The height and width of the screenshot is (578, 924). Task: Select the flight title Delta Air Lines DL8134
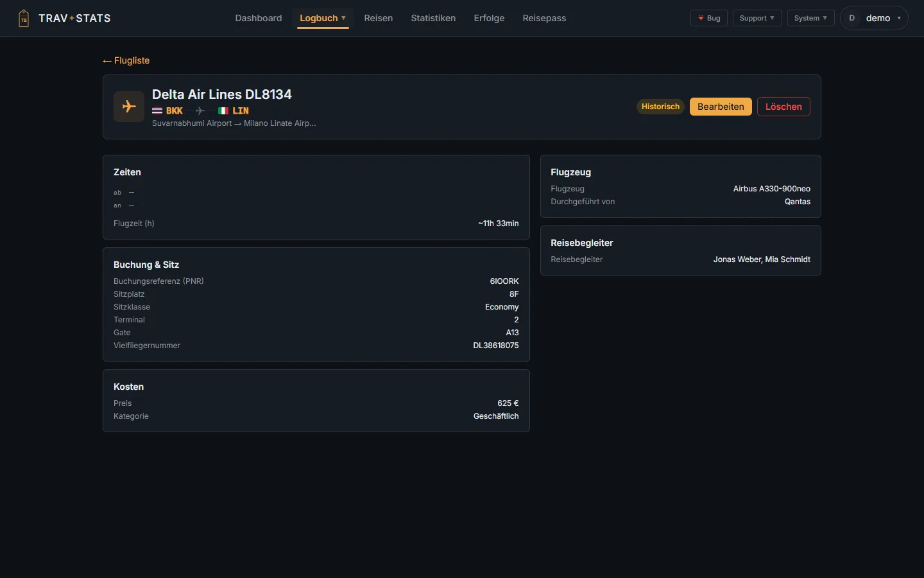coord(222,94)
